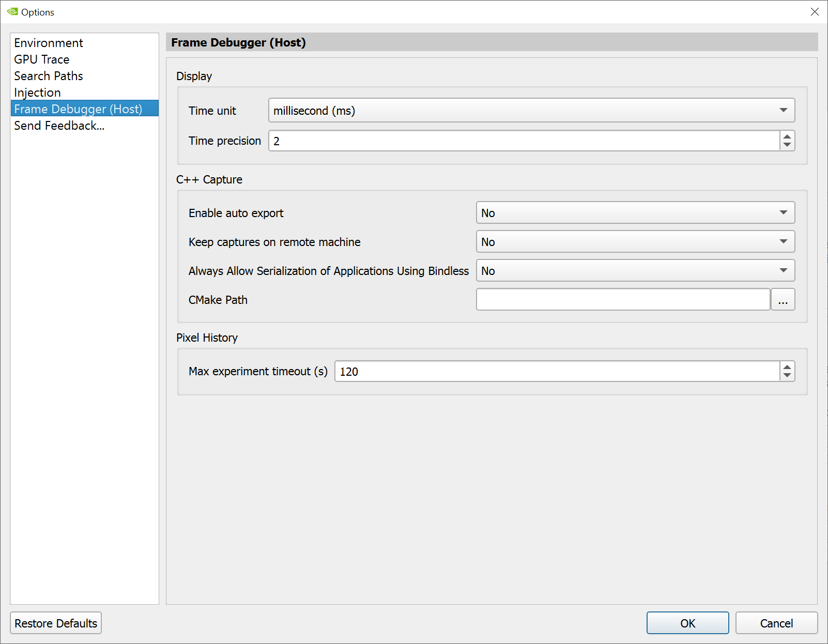The width and height of the screenshot is (828, 644).
Task: Open the Injection settings page
Action: pyautogui.click(x=37, y=93)
